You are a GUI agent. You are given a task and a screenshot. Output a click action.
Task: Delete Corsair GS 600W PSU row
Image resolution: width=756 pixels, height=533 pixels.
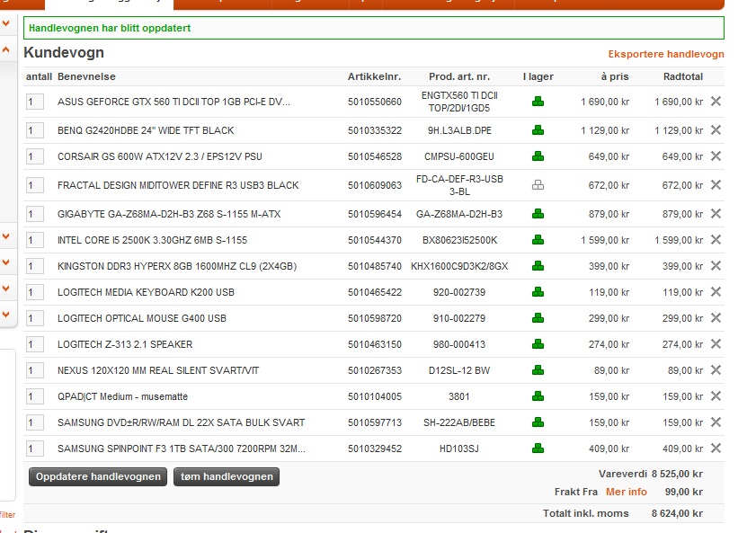[716, 156]
